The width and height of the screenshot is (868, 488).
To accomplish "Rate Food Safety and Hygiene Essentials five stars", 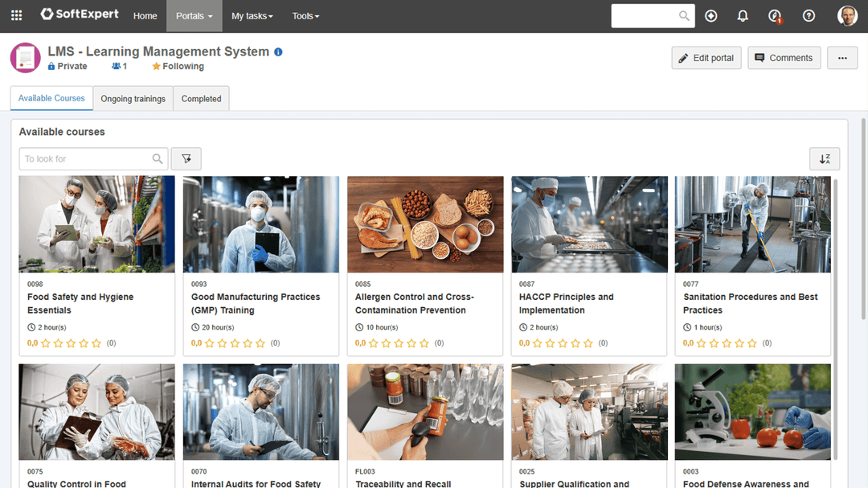I will click(x=96, y=343).
